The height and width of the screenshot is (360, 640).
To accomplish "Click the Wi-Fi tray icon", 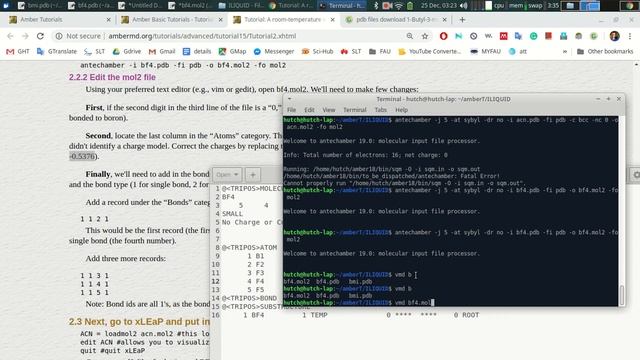I will point(399,5).
